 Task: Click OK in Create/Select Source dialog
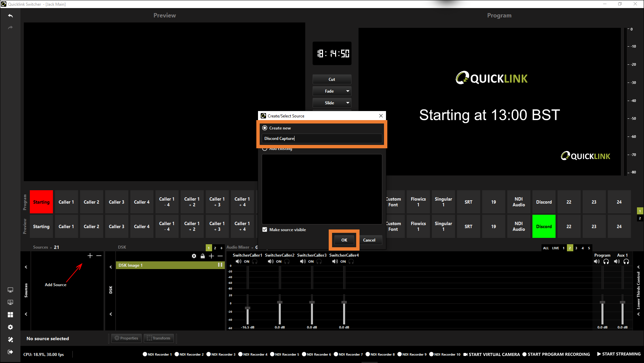coord(344,240)
